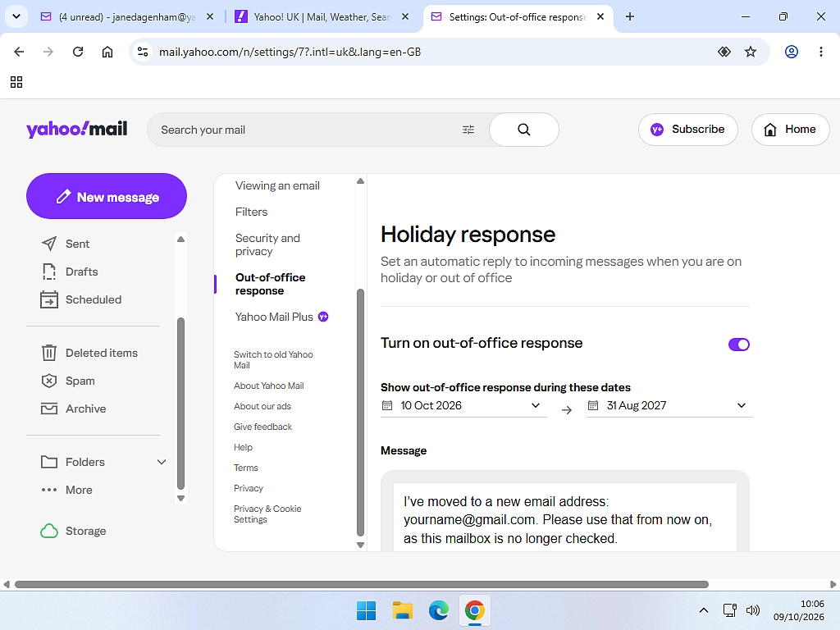Turn off out-of-office response toggle

(739, 345)
